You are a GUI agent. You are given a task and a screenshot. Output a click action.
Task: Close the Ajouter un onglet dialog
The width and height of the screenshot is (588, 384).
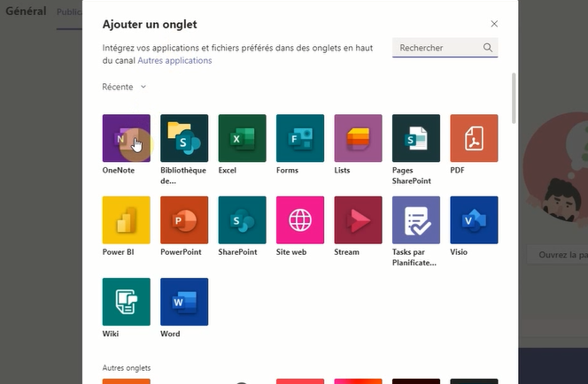pos(494,24)
